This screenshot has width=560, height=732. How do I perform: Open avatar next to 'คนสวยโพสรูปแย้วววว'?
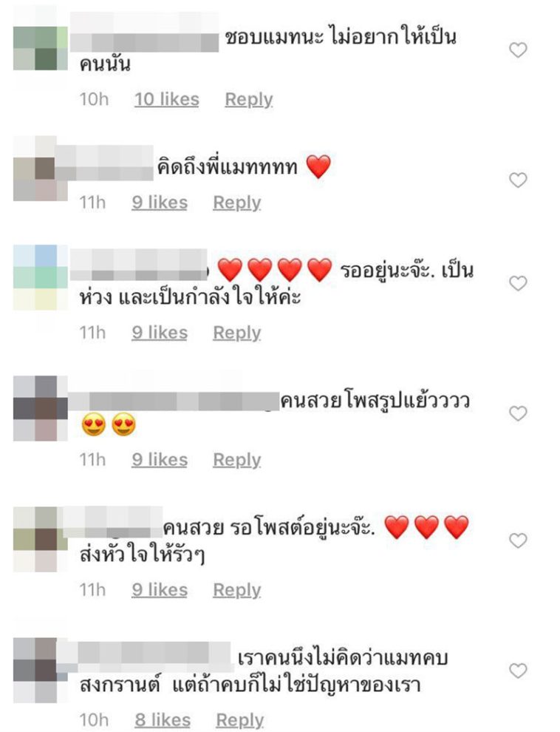(x=41, y=408)
